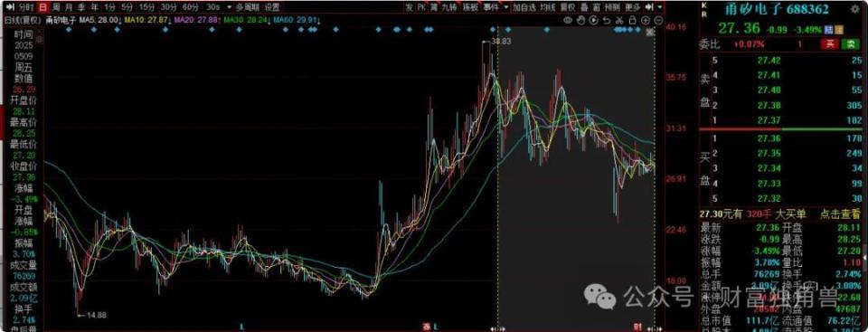The width and height of the screenshot is (868, 332).
Task: Click the MA20: 27.88 indicator label
Action: tap(195, 20)
